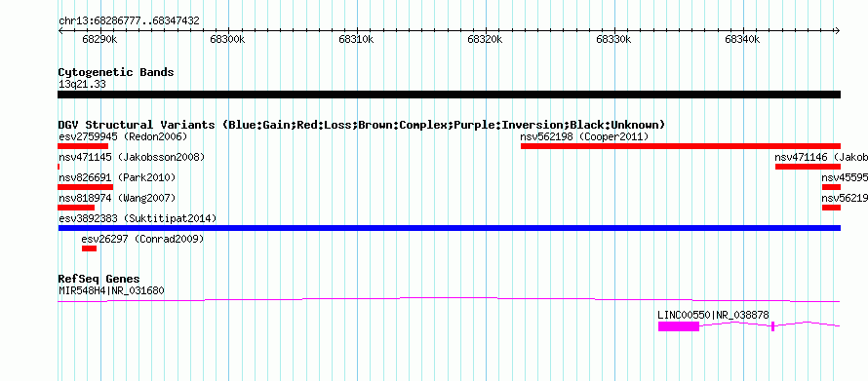
Task: Click the 68300k ruler tick label
Action: (227, 39)
